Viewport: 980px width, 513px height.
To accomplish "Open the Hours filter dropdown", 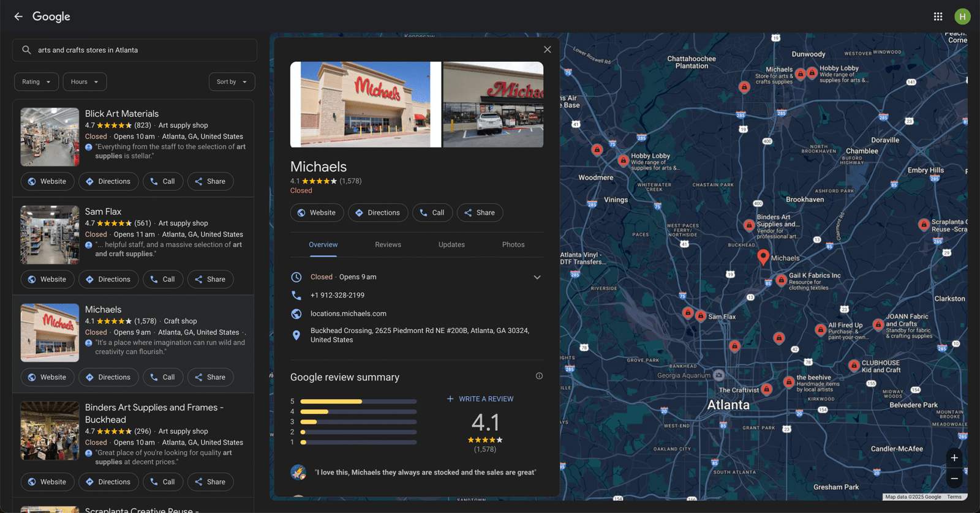I will [x=85, y=82].
